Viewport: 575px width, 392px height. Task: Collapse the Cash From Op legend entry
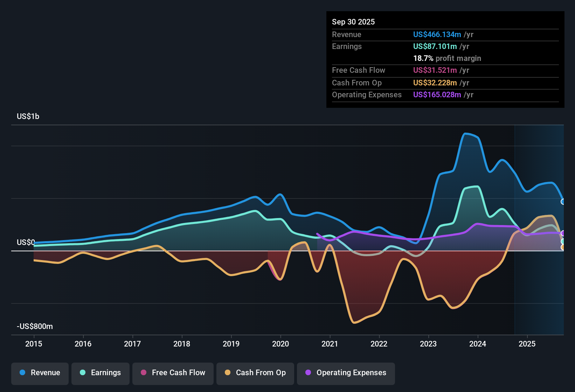click(255, 373)
